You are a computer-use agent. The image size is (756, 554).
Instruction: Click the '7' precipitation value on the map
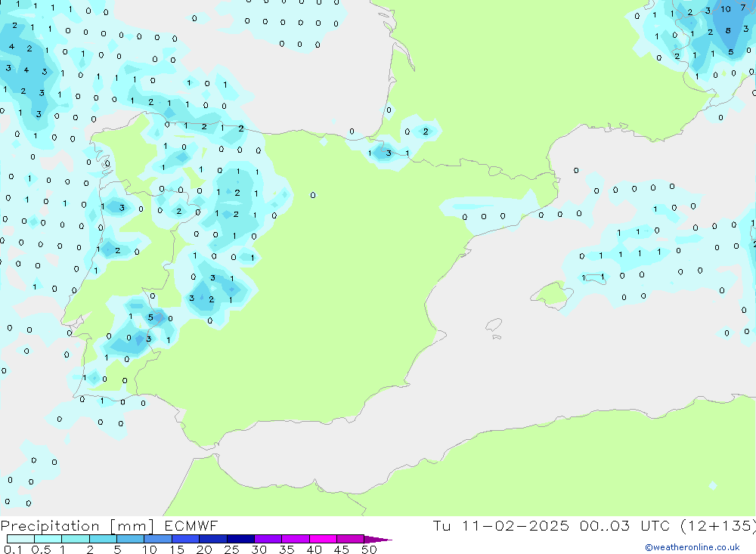click(743, 8)
